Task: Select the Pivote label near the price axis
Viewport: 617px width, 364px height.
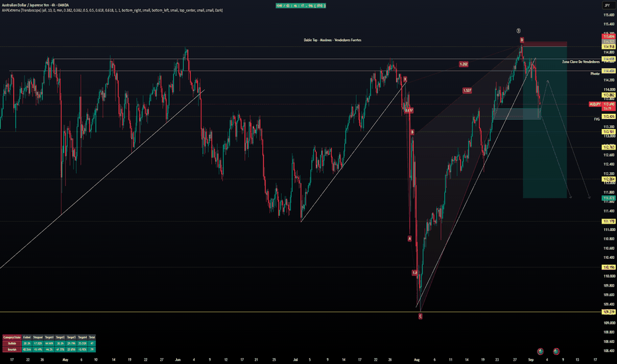Action: tap(595, 73)
